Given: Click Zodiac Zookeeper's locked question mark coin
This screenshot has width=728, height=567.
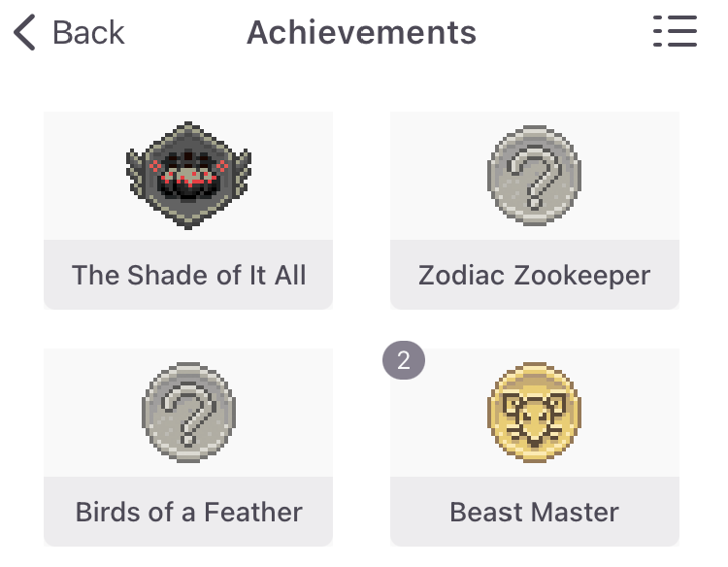Looking at the screenshot, I should click(x=534, y=175).
